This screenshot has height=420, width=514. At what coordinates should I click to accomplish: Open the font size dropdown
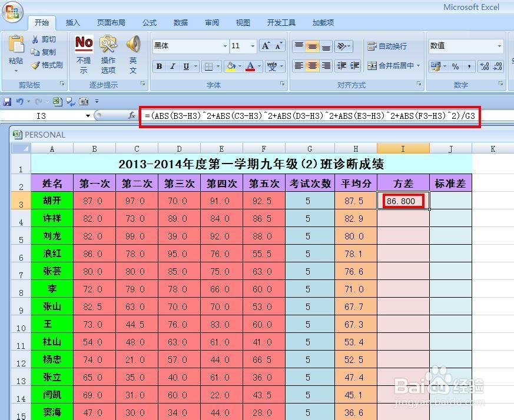[253, 46]
